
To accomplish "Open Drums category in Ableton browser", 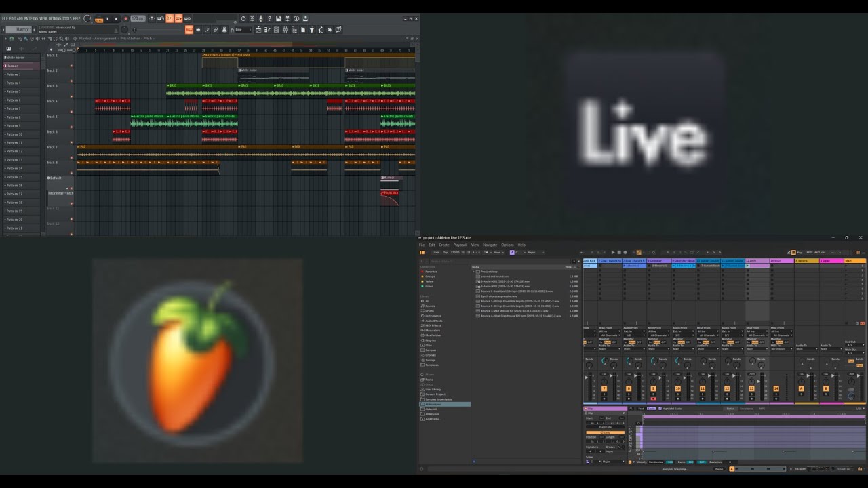I will click(429, 311).
